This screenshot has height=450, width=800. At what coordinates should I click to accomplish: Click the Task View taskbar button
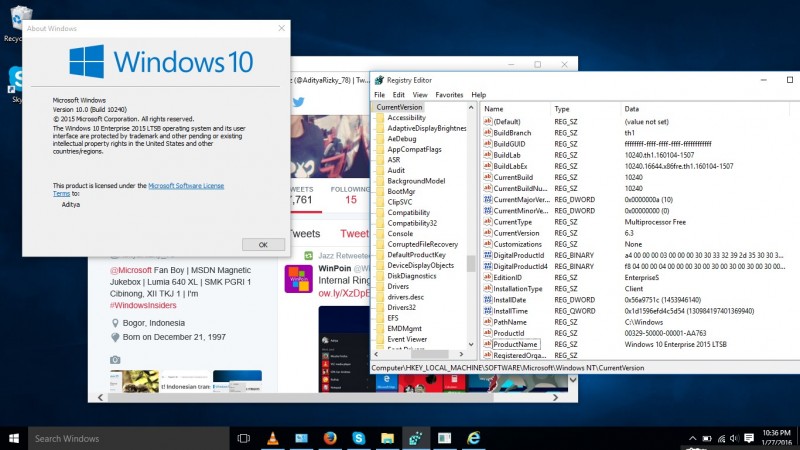[x=244, y=438]
